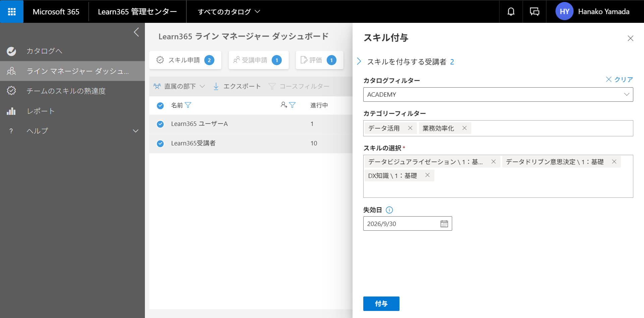Click the レポート bar chart icon
This screenshot has width=644, height=318.
click(11, 111)
